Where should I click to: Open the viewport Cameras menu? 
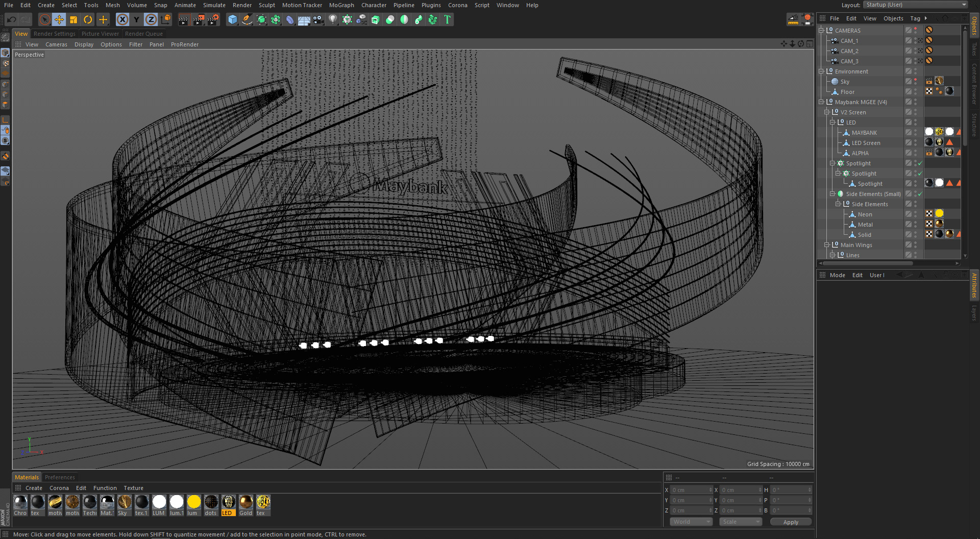click(x=56, y=44)
